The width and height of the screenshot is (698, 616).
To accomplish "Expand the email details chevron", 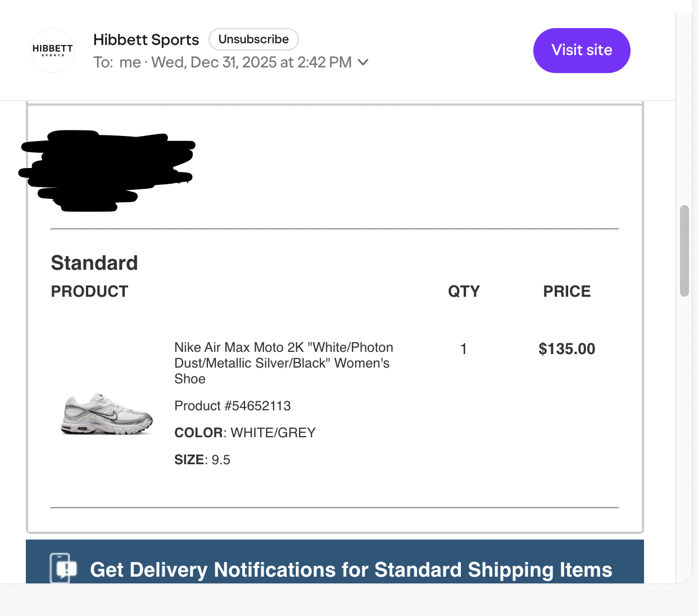I will point(364,62).
